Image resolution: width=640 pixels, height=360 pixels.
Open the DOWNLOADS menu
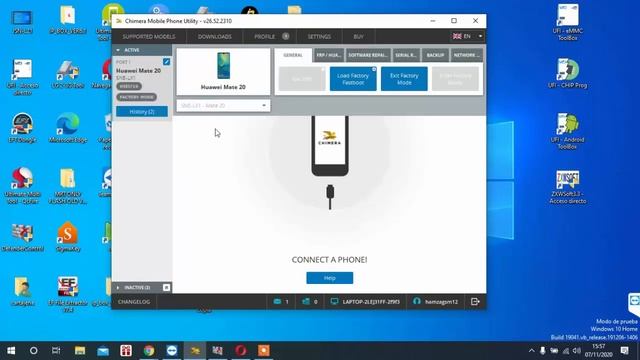pos(215,36)
